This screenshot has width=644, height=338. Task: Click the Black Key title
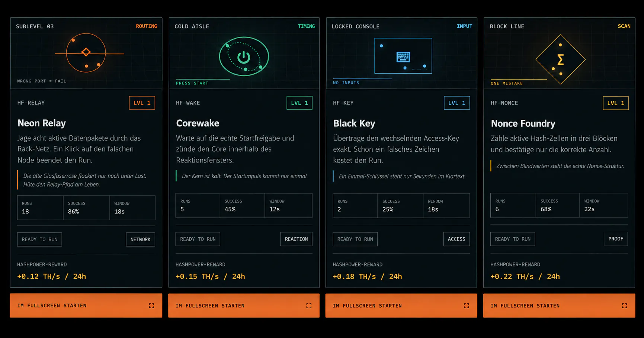[354, 123]
